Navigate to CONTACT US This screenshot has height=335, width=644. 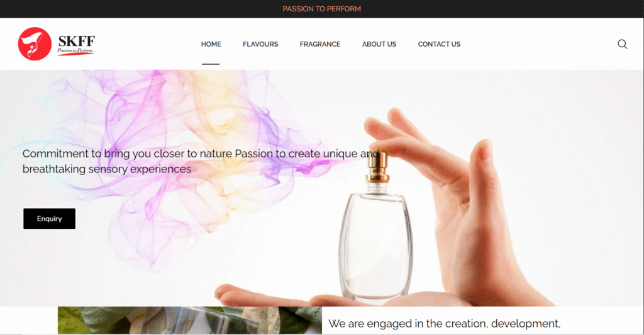tap(439, 44)
